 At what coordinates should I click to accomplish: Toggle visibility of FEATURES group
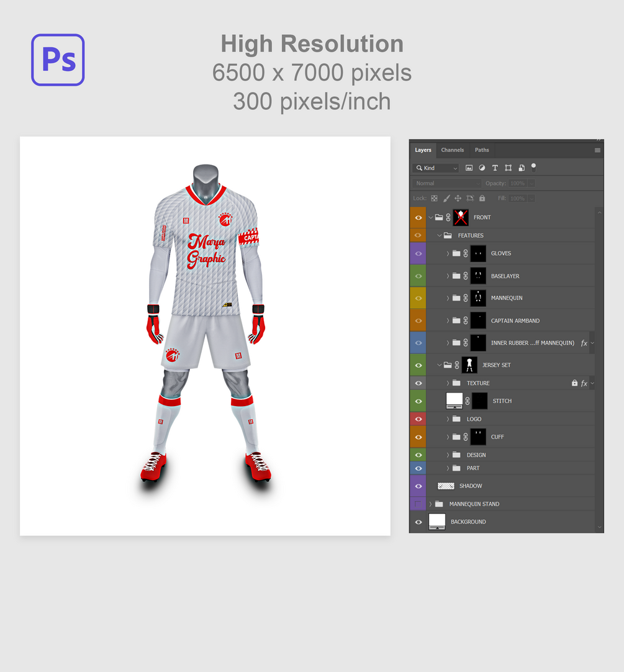click(418, 235)
